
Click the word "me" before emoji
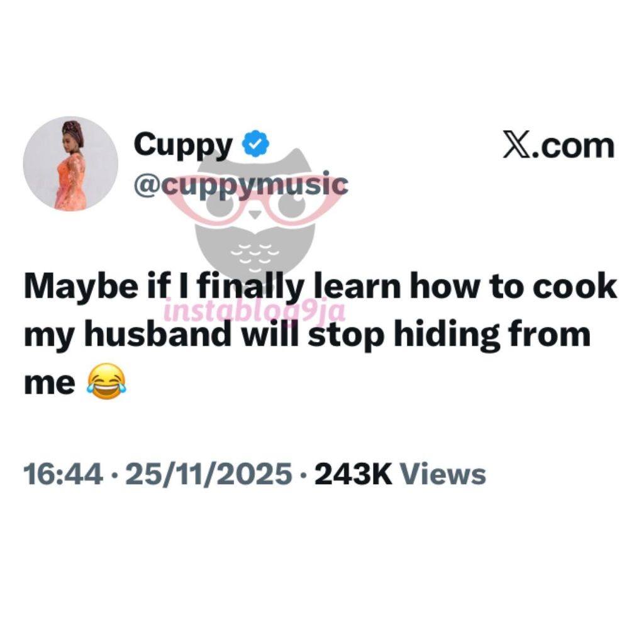tap(50, 384)
